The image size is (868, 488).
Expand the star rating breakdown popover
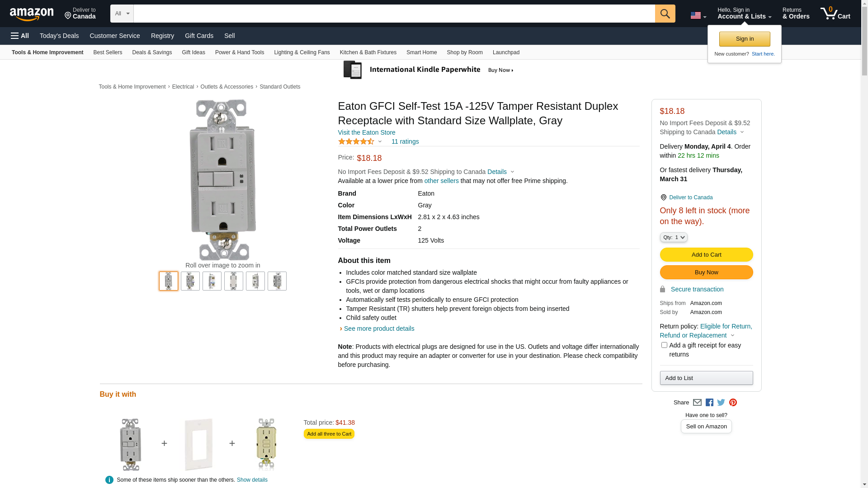click(x=380, y=142)
